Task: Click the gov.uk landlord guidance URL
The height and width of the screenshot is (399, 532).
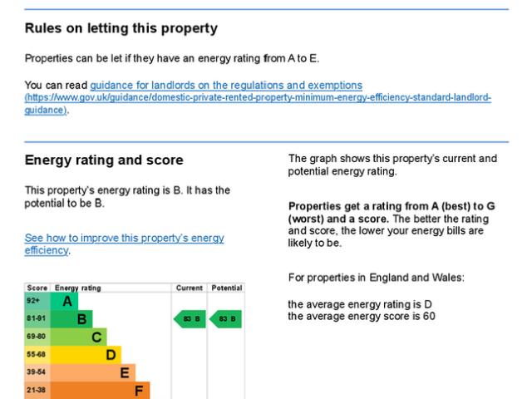Action: [258, 98]
